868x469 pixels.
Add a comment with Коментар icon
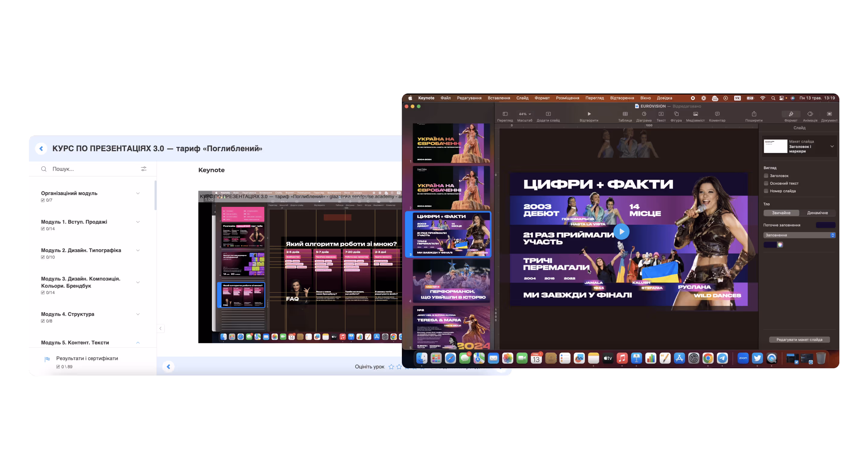(x=717, y=114)
